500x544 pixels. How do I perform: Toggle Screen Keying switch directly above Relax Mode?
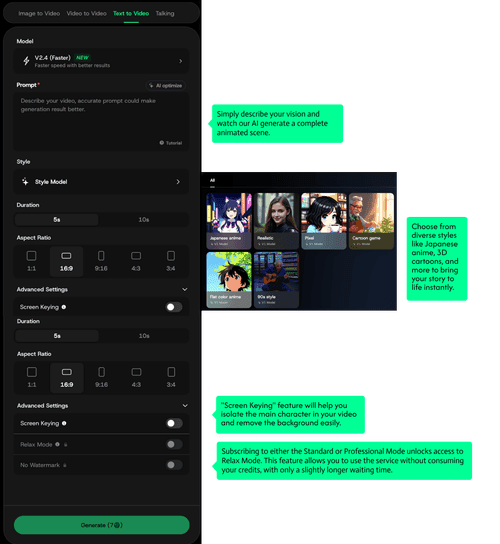point(174,423)
